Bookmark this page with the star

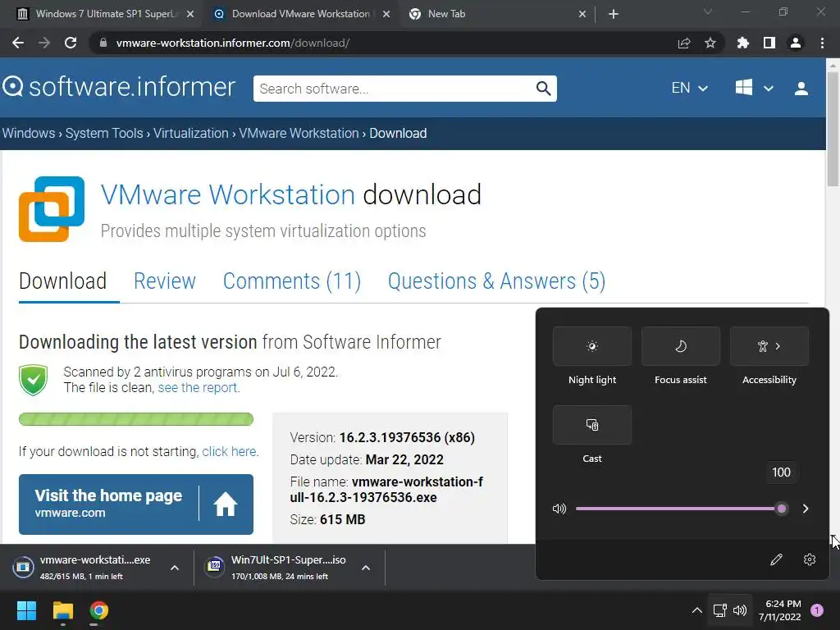[710, 43]
